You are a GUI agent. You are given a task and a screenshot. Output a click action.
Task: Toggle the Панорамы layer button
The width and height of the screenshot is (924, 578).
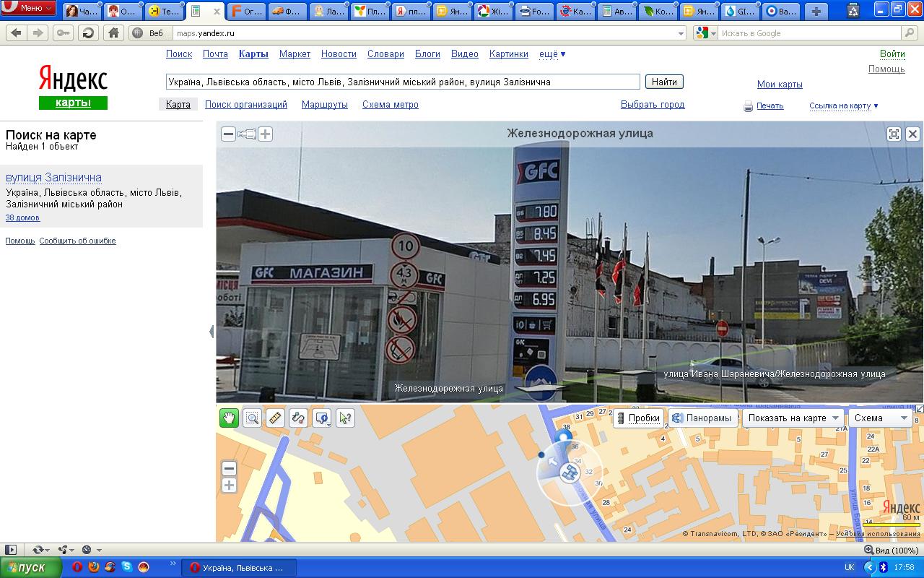(x=703, y=418)
